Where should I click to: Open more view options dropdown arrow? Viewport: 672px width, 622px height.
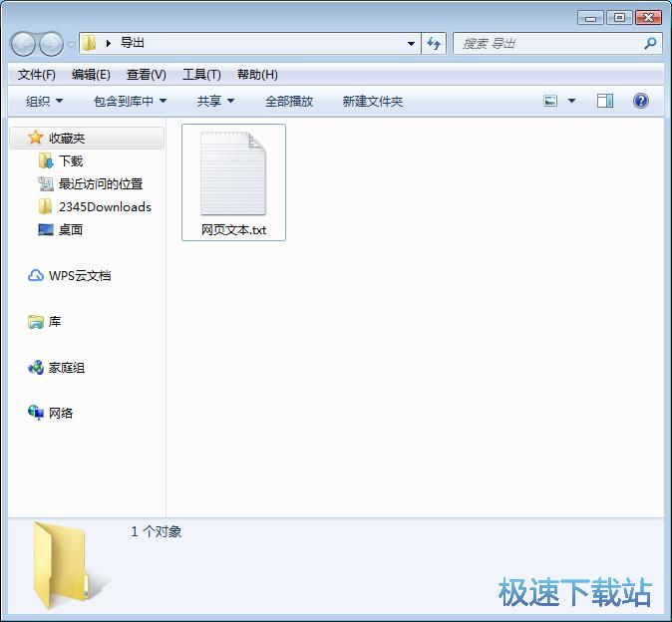tap(571, 101)
